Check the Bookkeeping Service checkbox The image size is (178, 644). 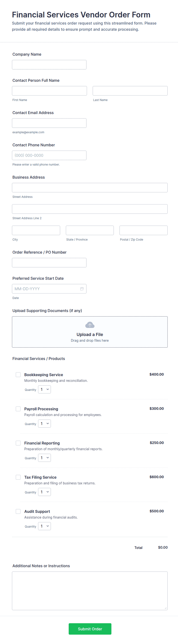(x=18, y=374)
